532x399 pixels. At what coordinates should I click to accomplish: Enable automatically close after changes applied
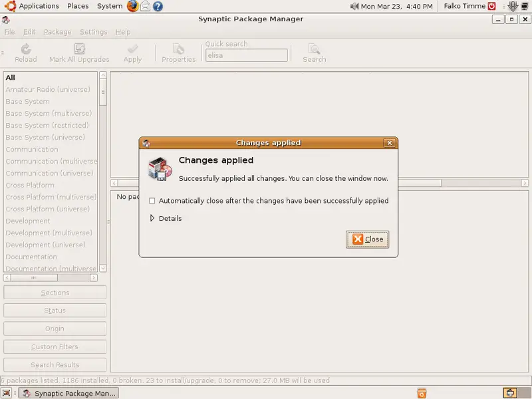coord(152,201)
